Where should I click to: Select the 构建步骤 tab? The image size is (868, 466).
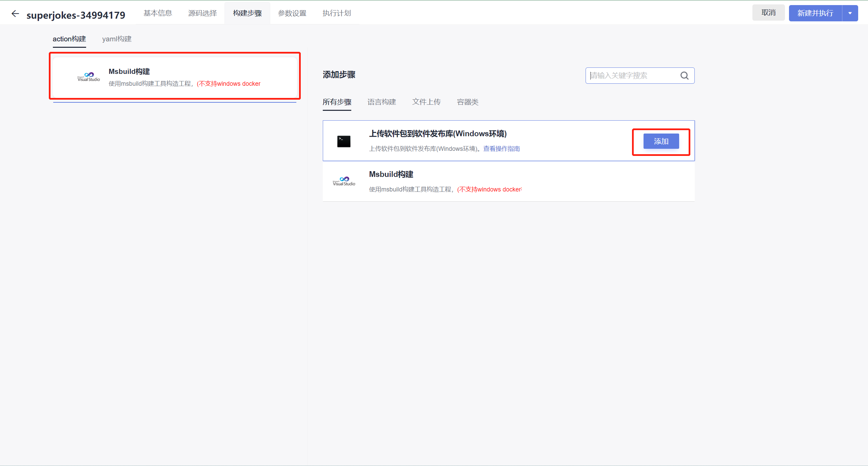(x=247, y=13)
